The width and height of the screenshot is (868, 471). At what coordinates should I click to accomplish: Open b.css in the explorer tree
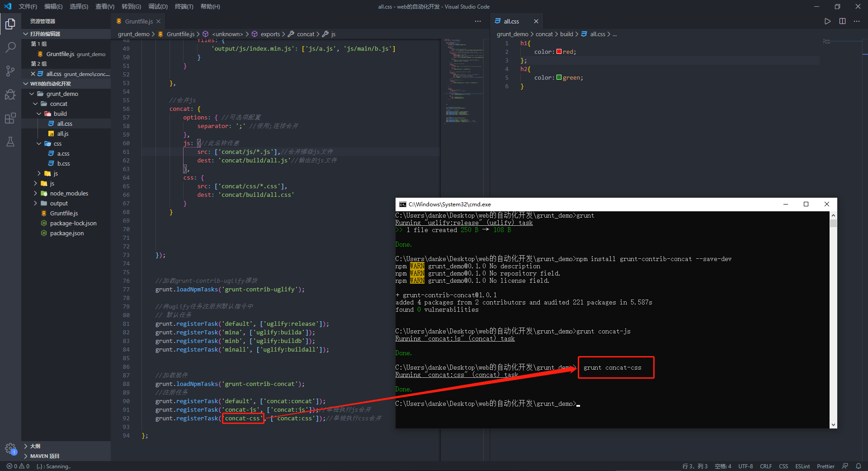[x=66, y=163]
